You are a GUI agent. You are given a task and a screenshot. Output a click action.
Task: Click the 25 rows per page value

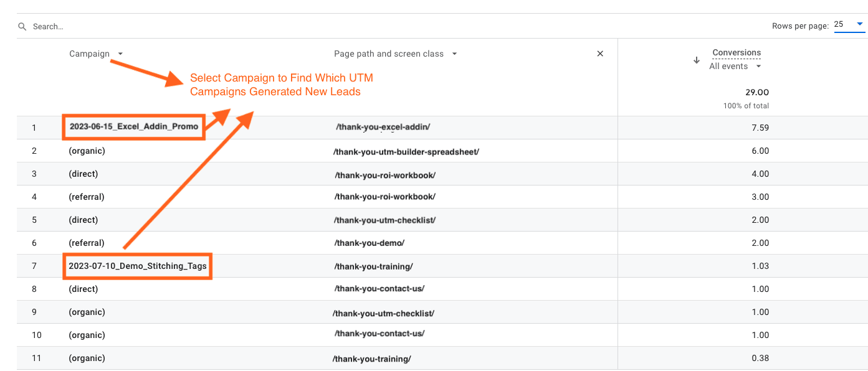click(x=839, y=24)
